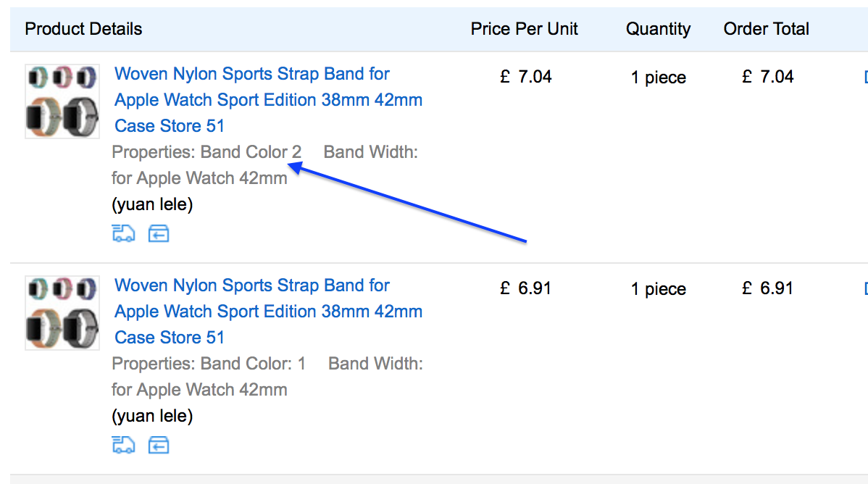Click the return box icon for the £6.91 item
This screenshot has width=868, height=484.
[159, 445]
